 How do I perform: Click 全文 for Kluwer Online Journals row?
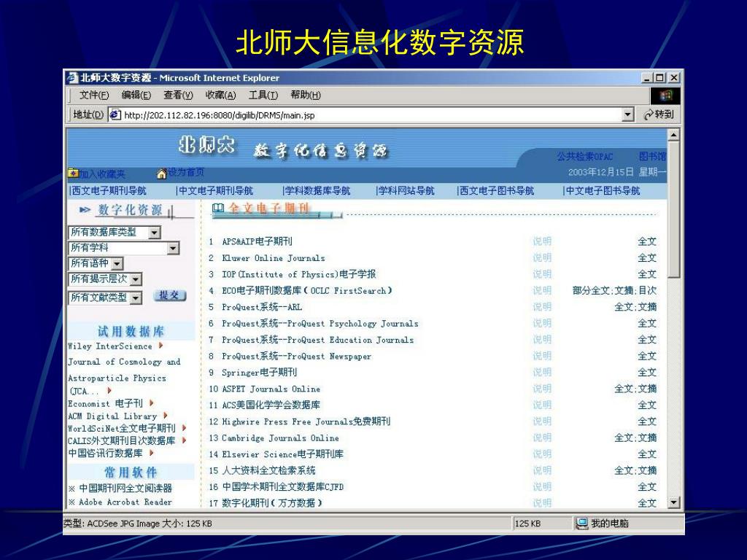click(x=647, y=258)
